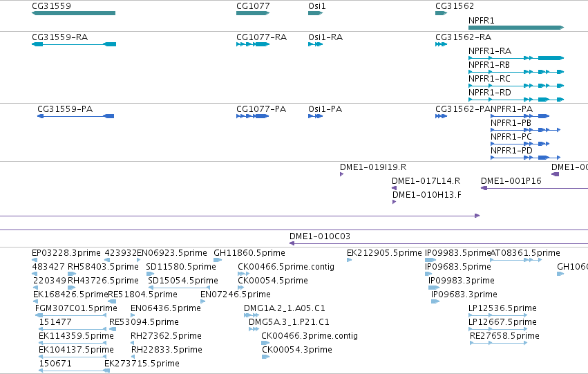The height and width of the screenshot is (374, 588).
Task: Click the RE51804.5prime EST
Action: [x=112, y=301]
